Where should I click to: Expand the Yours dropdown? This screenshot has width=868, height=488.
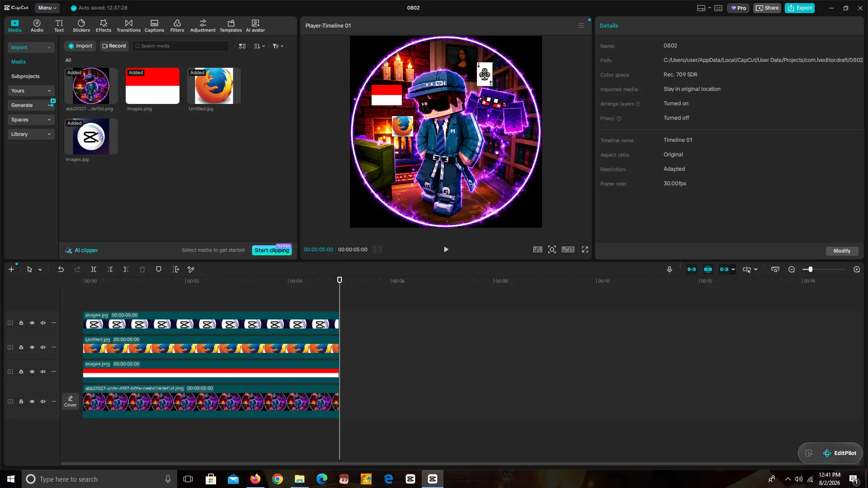[31, 91]
